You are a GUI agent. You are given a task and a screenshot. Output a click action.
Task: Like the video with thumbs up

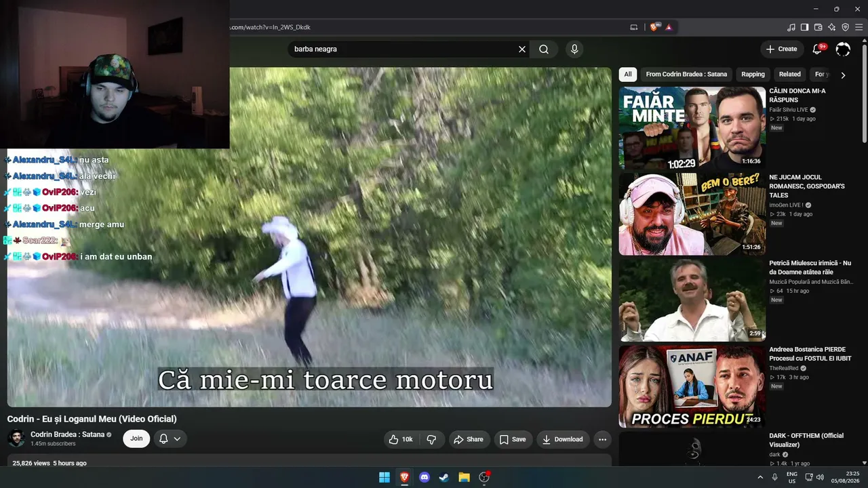click(x=400, y=439)
